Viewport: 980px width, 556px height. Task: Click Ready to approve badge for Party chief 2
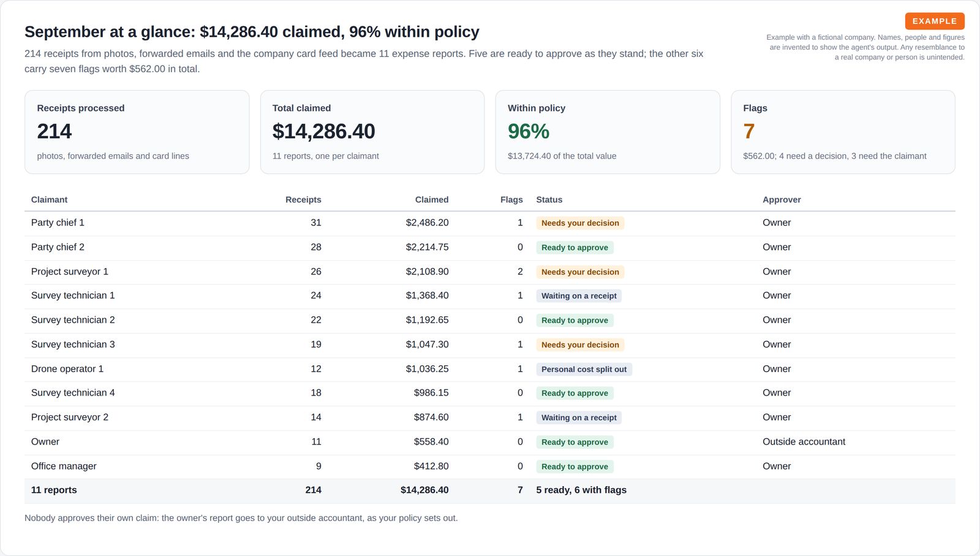pyautogui.click(x=575, y=247)
